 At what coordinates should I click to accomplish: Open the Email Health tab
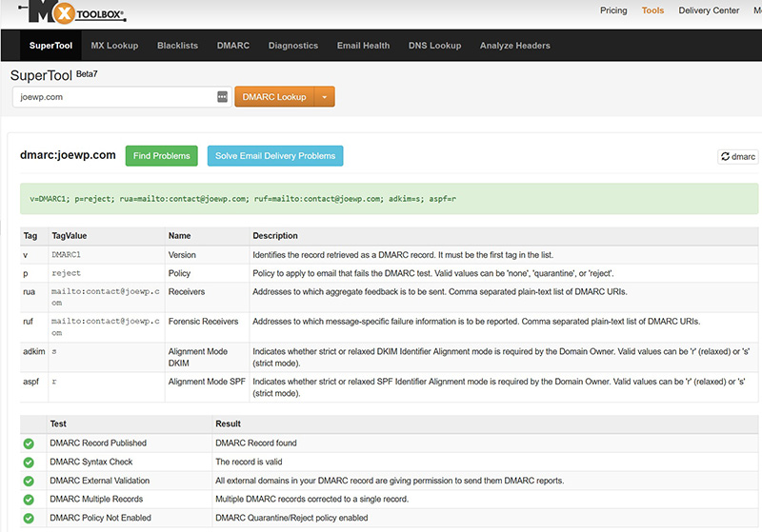coord(363,46)
